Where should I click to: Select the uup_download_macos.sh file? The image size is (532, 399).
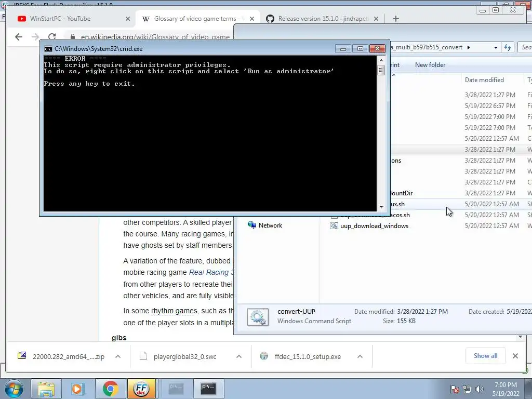pos(375,215)
